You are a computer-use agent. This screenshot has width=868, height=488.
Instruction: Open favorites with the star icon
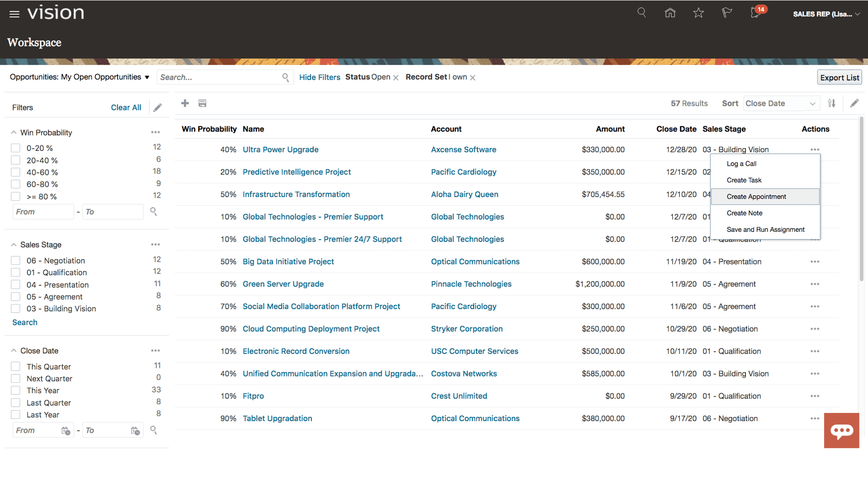point(698,13)
